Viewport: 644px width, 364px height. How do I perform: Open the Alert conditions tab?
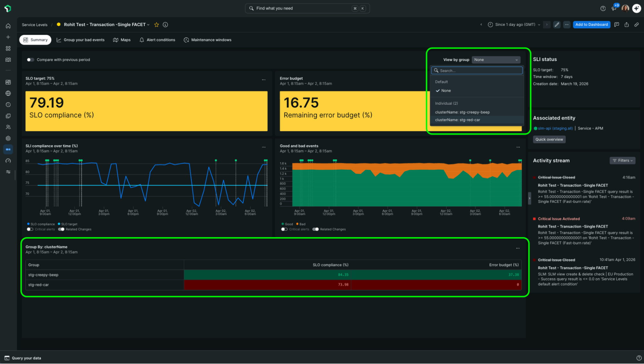157,40
